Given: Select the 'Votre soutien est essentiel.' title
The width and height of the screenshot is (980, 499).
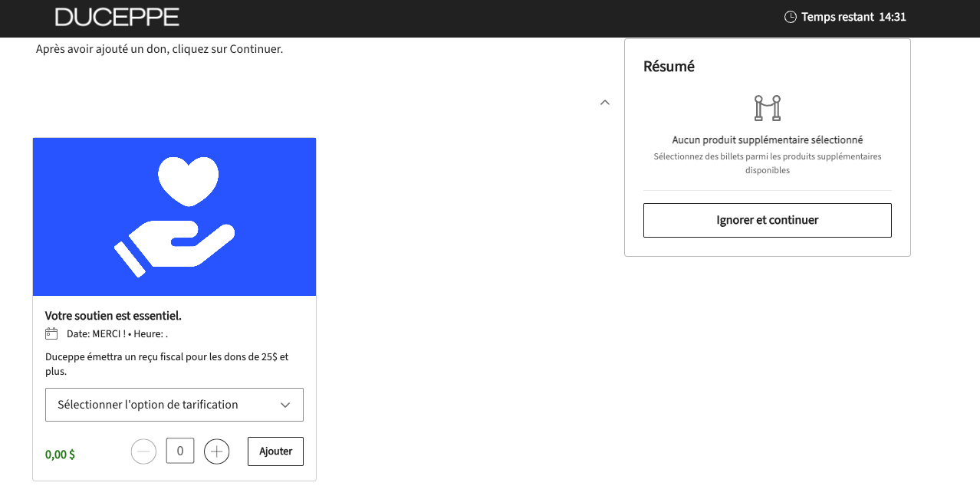Looking at the screenshot, I should coord(113,316).
